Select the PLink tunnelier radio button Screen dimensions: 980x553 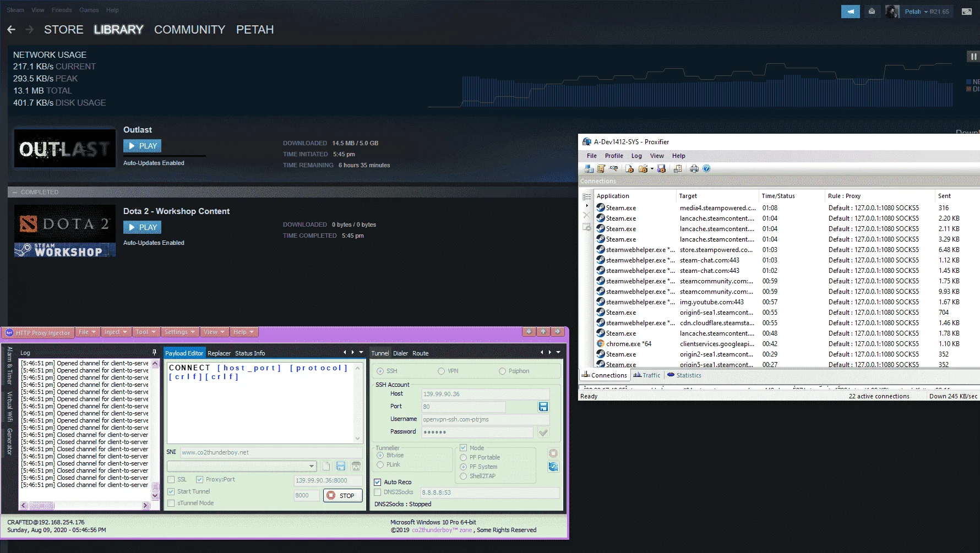click(x=380, y=465)
